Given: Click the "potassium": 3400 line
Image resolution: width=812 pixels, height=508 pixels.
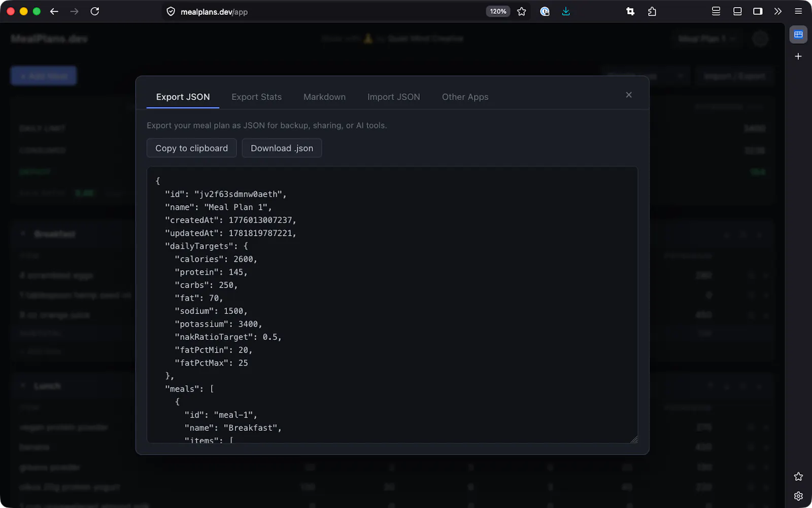Looking at the screenshot, I should click(218, 324).
